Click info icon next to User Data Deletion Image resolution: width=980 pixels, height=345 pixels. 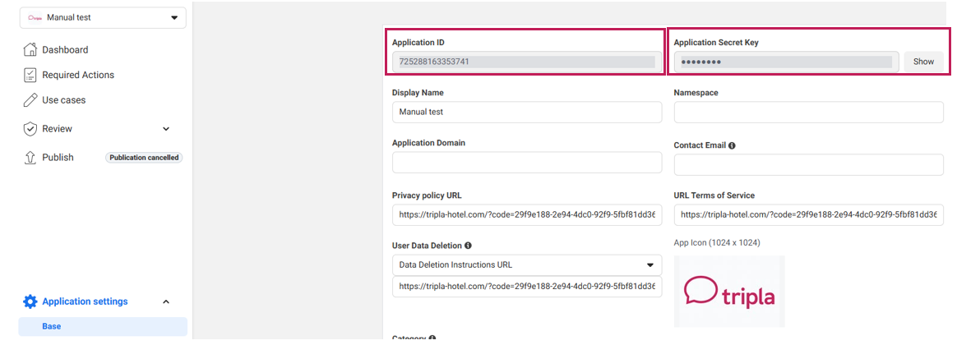tap(468, 246)
